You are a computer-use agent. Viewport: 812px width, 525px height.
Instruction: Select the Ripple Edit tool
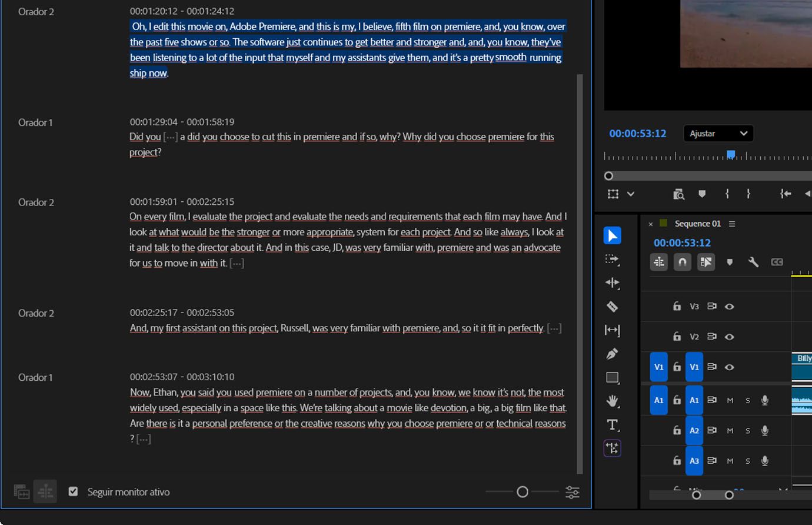[x=612, y=283]
